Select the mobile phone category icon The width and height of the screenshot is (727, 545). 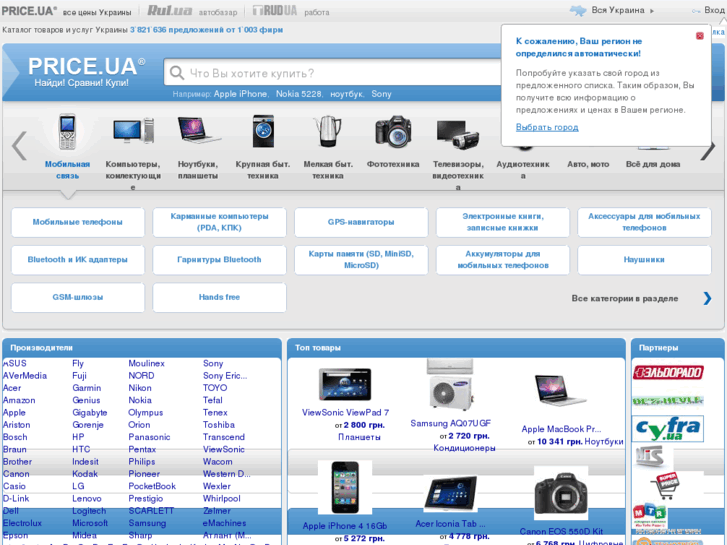click(x=67, y=132)
